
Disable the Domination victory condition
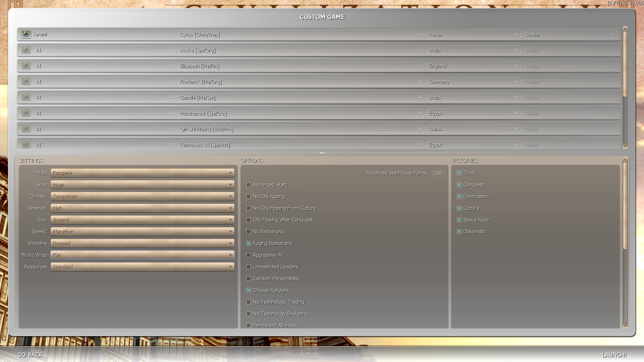coord(459,196)
